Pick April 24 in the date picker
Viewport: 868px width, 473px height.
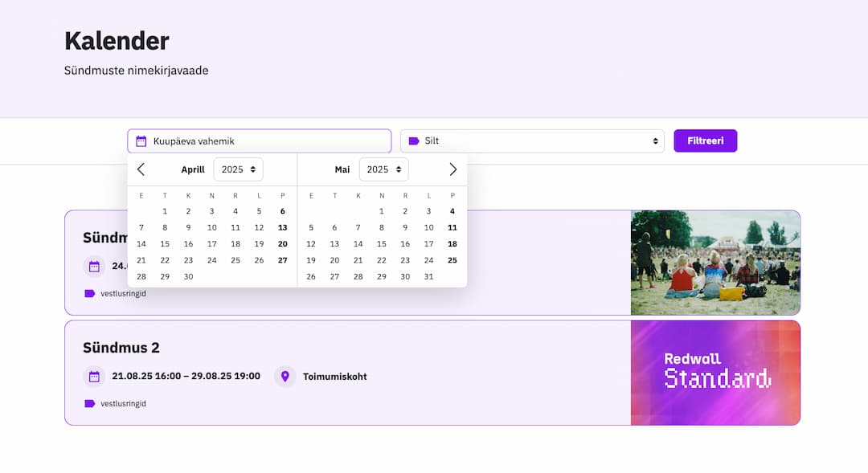(212, 260)
